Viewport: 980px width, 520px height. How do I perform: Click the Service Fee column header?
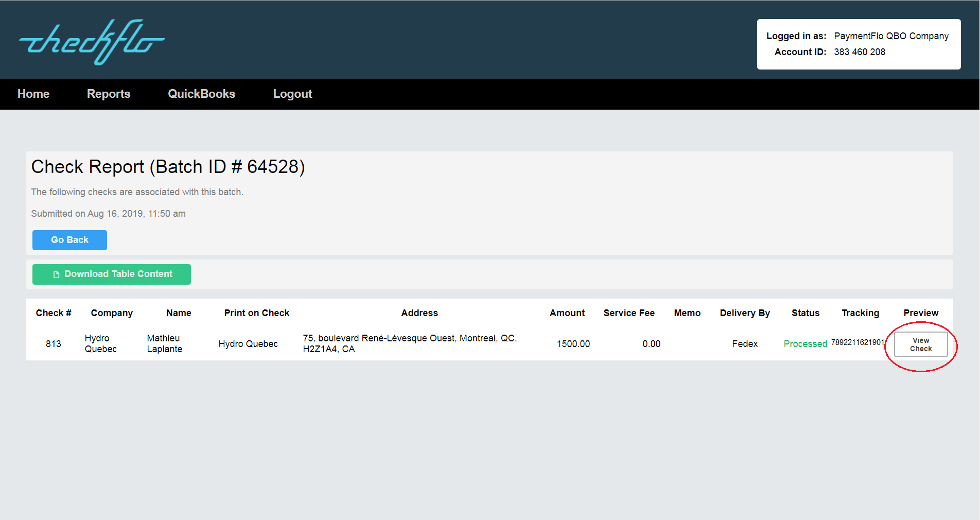629,313
